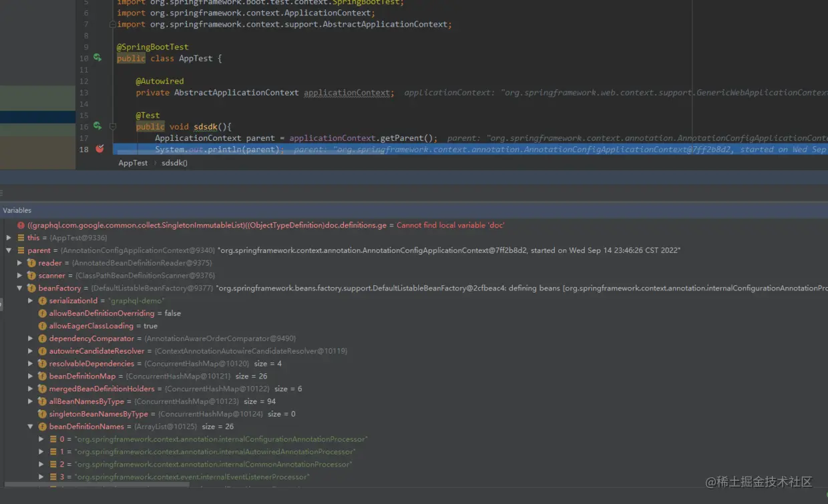Select the sdsdk() breadcrumb
Image resolution: width=828 pixels, height=504 pixels.
tap(174, 163)
